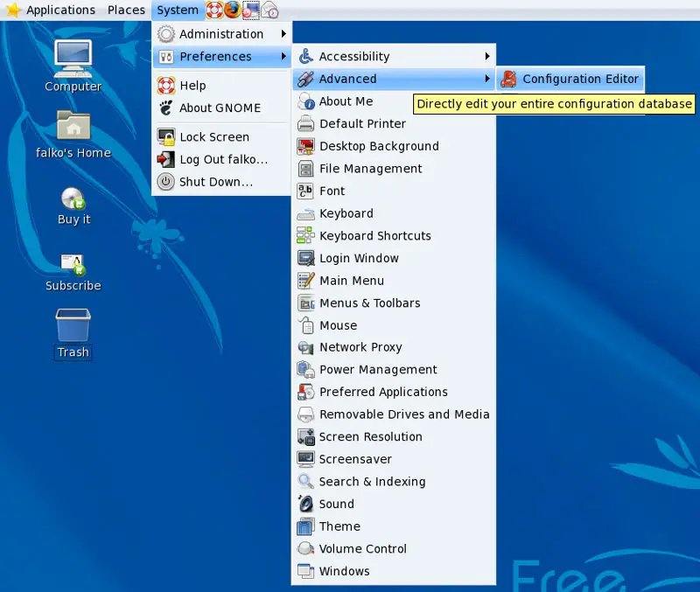
Task: Open Sound preferences
Action: pyautogui.click(x=394, y=504)
